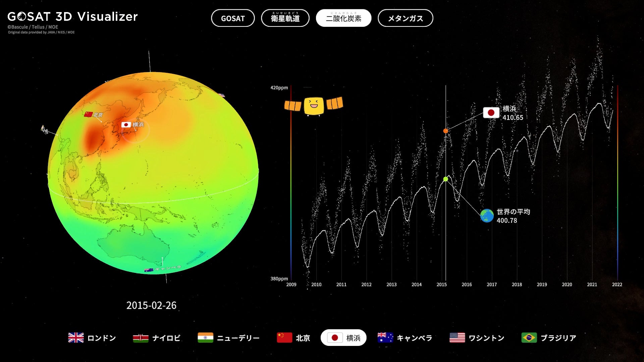This screenshot has height=362, width=644.
Task: Click the GOSAT 3D Visualizer title logo
Action: coord(72,17)
